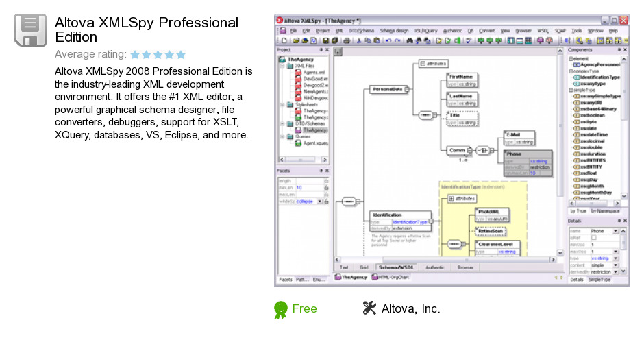Click the fifth rating star
Image resolution: width=644 pixels, height=340 pixels.
coord(181,54)
